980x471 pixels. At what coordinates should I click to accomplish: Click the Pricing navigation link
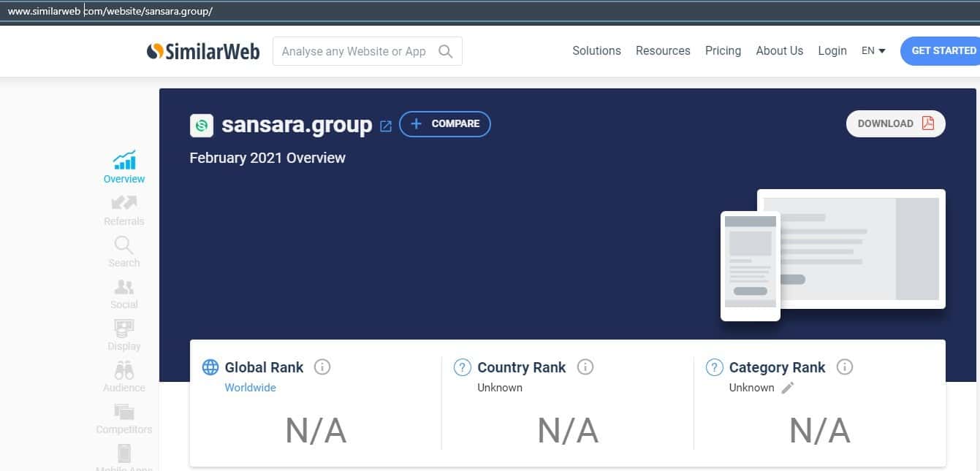pos(723,50)
